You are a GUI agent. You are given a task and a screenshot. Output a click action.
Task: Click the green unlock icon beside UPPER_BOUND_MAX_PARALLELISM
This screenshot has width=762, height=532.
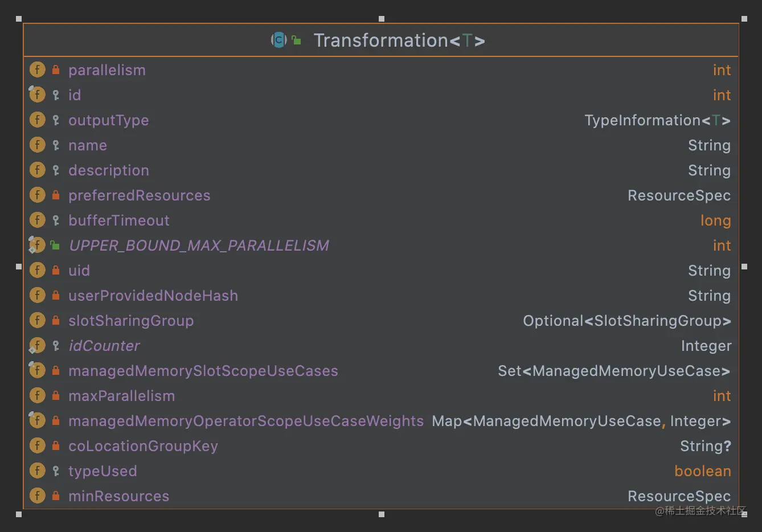55,245
